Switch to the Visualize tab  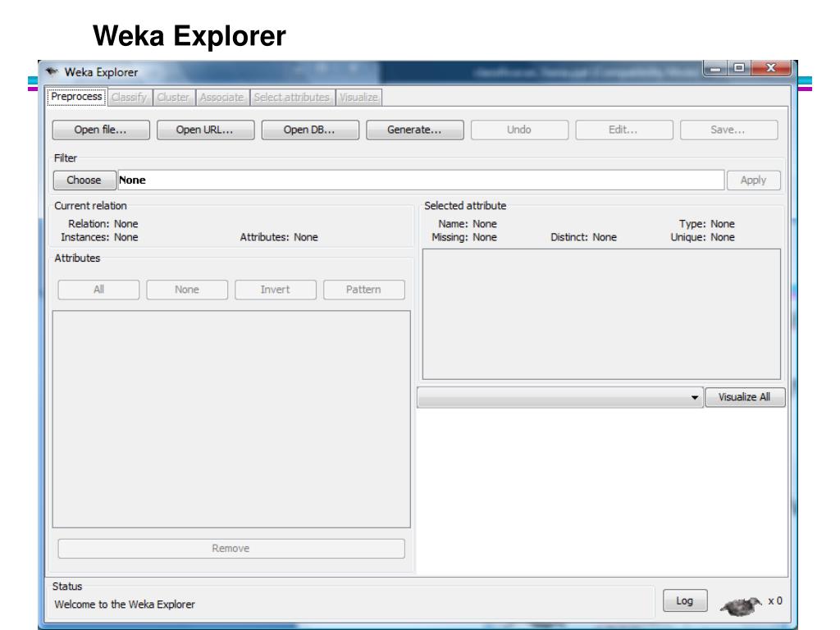point(359,98)
